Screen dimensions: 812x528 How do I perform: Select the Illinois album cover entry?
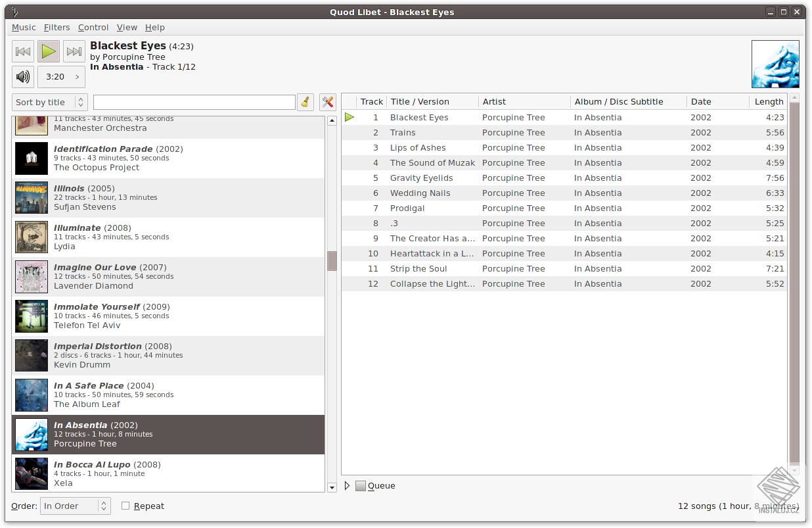32,198
